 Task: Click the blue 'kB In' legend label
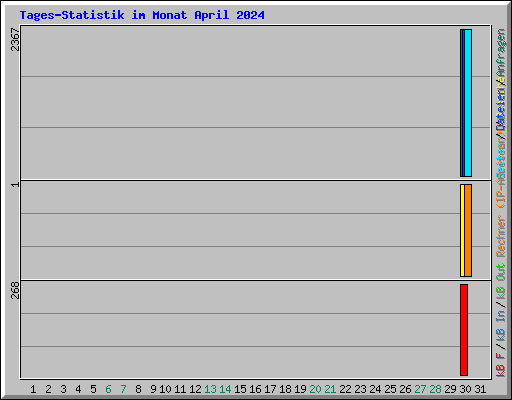(501, 326)
